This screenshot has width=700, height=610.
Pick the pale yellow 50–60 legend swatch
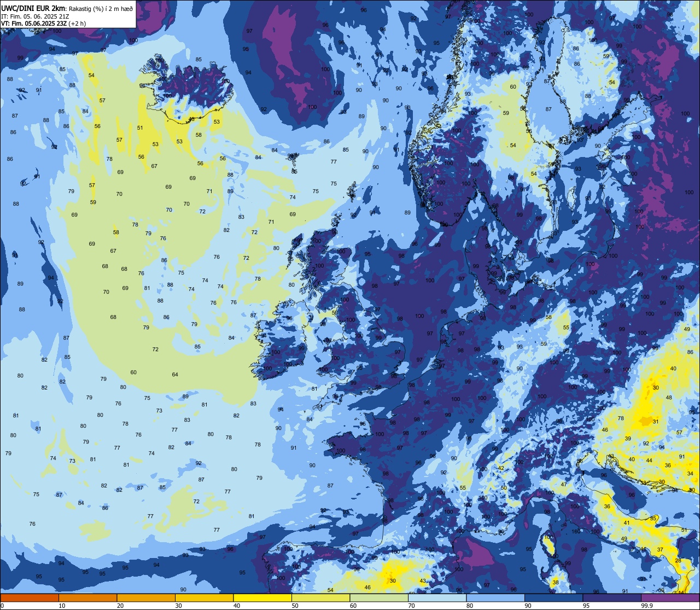coord(320,597)
